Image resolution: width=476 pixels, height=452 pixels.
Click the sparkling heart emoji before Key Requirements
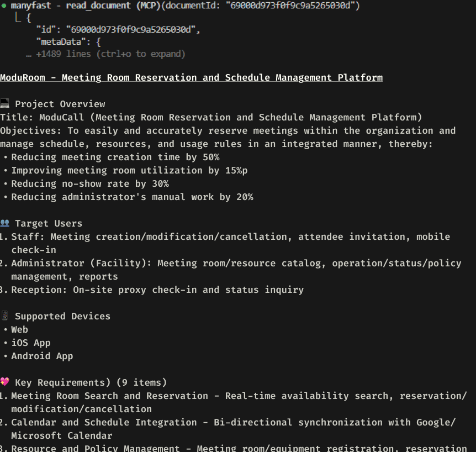pyautogui.click(x=4, y=382)
